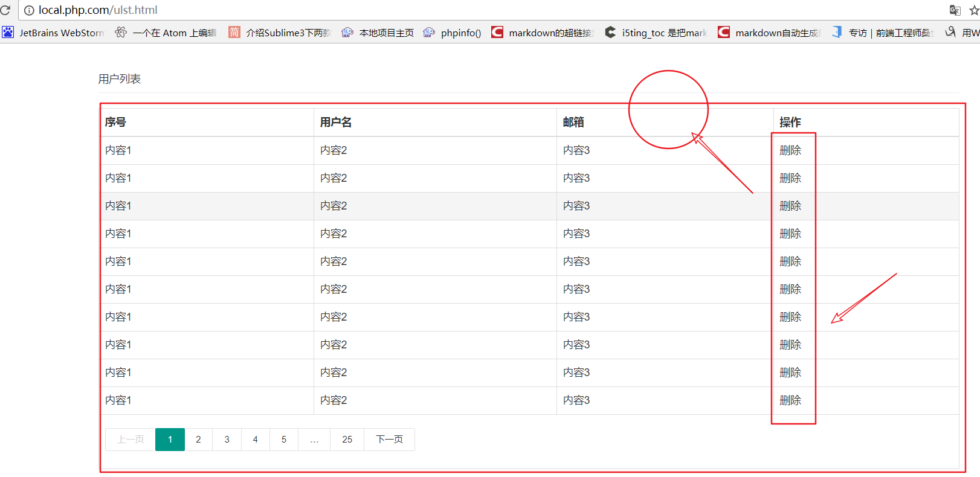Click the site info icon in address bar
Image resolution: width=980 pixels, height=477 pixels.
pos(29,10)
